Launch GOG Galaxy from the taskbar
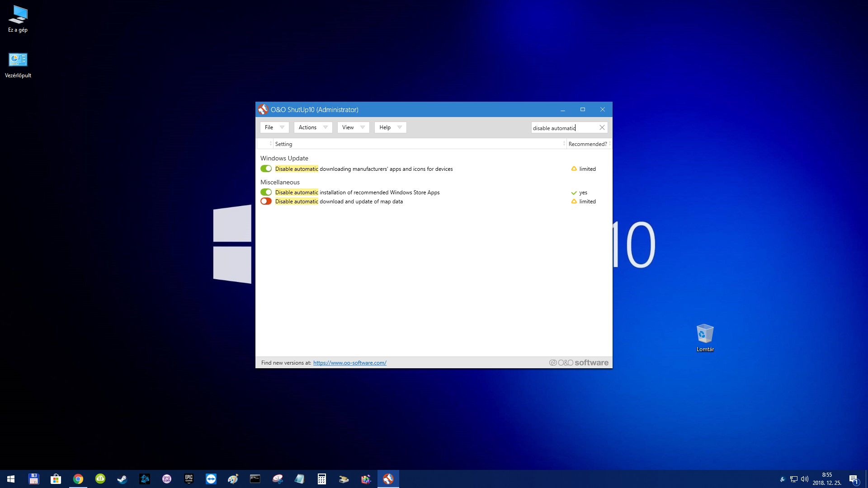This screenshot has width=868, height=488. [x=166, y=479]
